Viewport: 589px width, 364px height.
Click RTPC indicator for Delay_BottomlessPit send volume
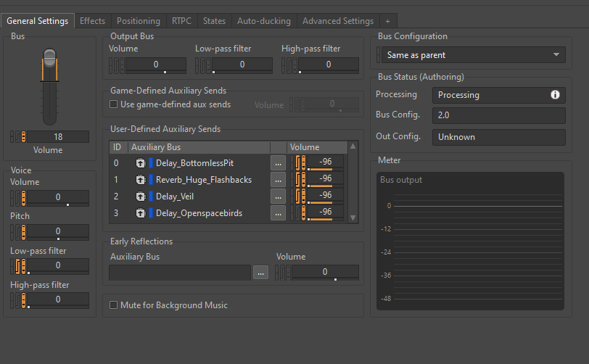pos(303,163)
